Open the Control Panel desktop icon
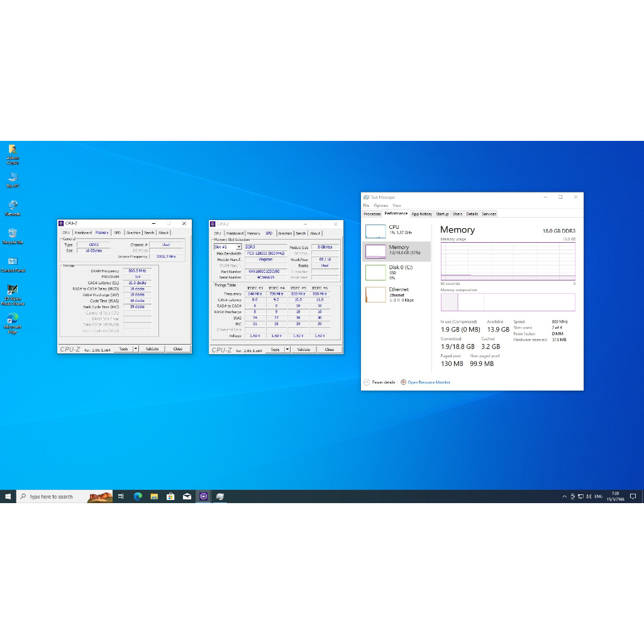 pyautogui.click(x=13, y=262)
